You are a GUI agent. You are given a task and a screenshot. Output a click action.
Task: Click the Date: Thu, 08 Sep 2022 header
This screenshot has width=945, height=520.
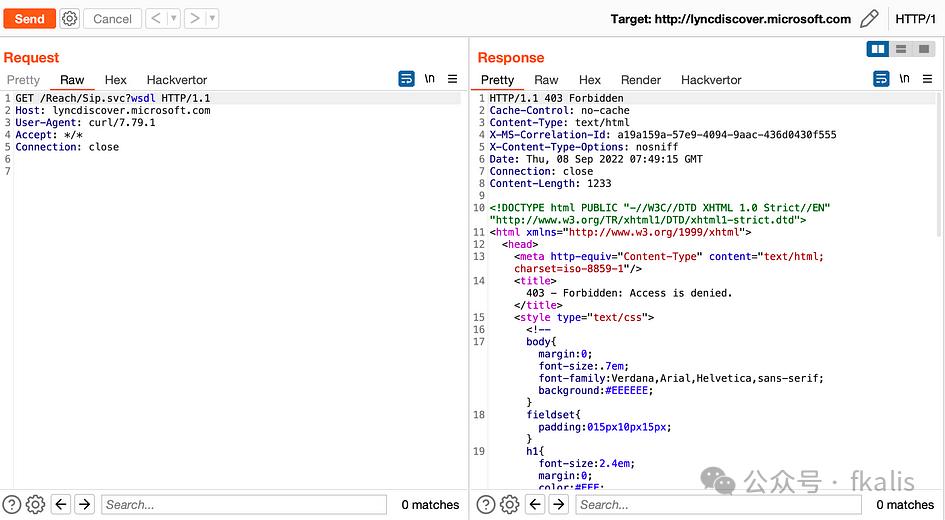pyautogui.click(x=596, y=159)
